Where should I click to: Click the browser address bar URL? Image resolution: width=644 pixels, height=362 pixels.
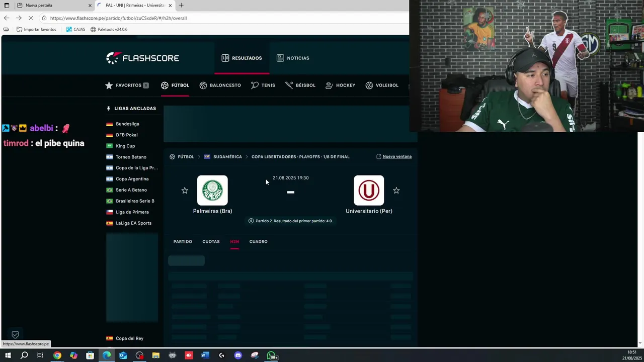(x=118, y=18)
